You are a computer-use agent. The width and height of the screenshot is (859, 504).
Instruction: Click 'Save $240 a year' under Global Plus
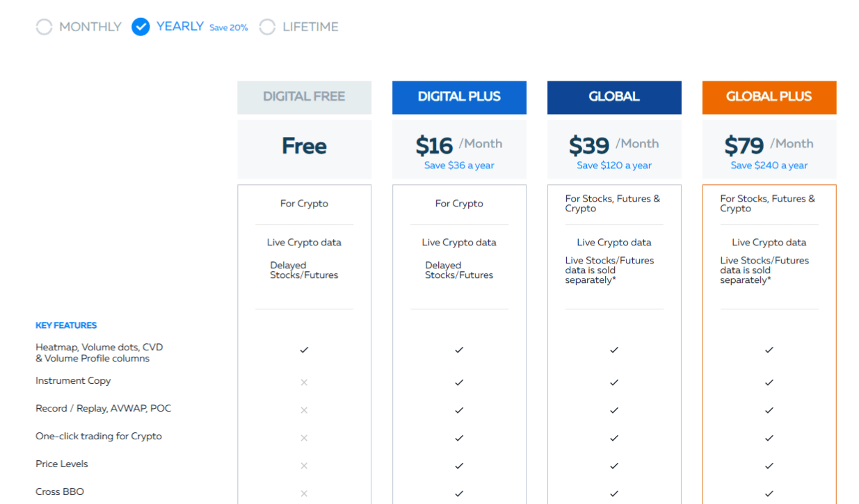pos(769,165)
